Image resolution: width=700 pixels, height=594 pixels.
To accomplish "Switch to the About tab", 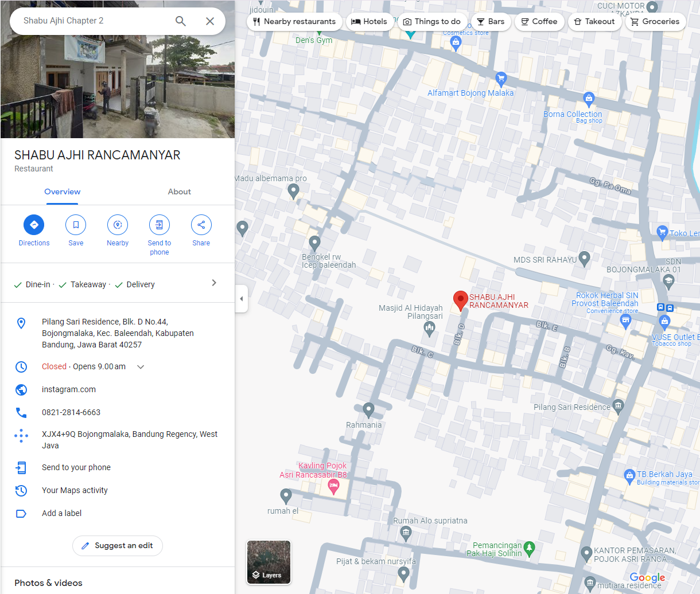I will click(x=179, y=192).
